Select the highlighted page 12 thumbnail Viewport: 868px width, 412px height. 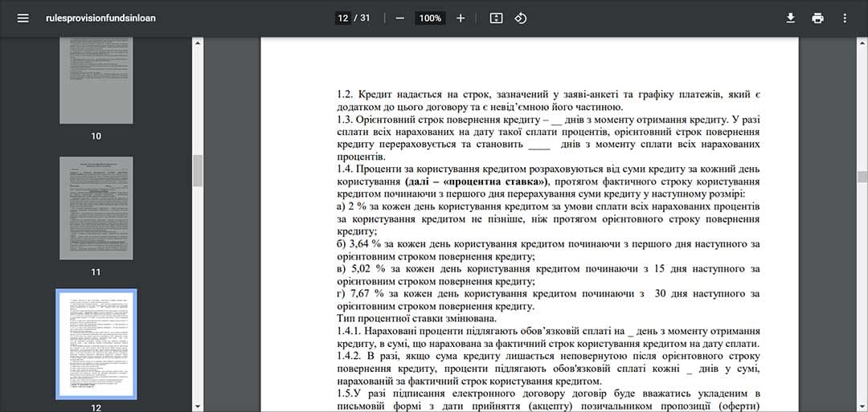click(x=96, y=344)
